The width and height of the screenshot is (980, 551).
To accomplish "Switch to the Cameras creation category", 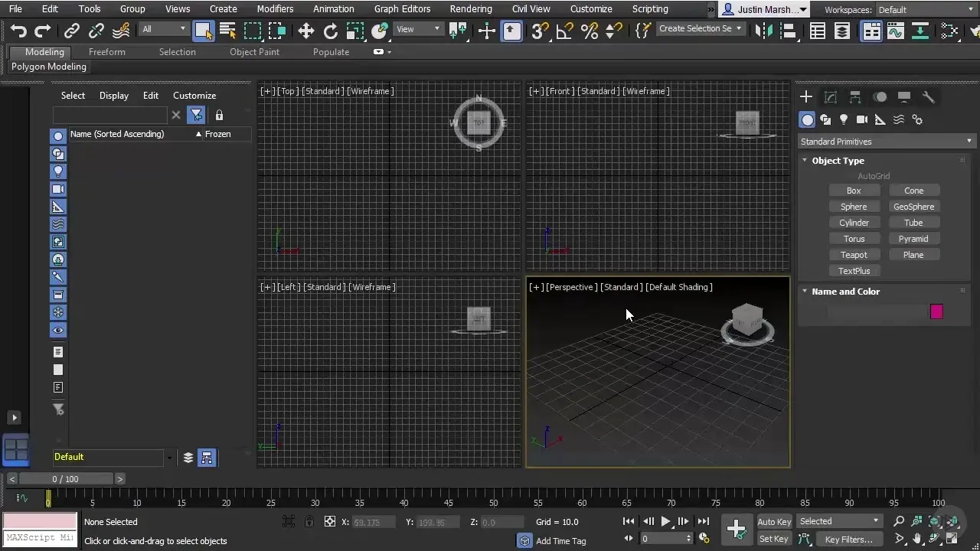I will 862,119.
